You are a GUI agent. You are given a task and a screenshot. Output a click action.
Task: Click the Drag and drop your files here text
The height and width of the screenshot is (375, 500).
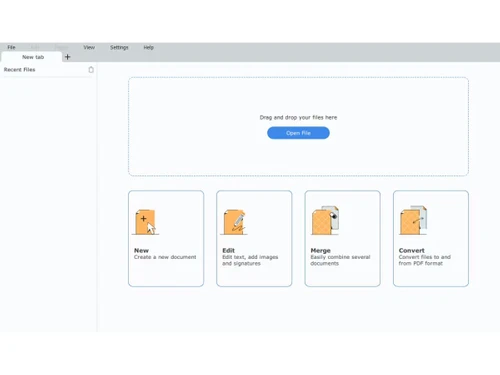(x=298, y=117)
